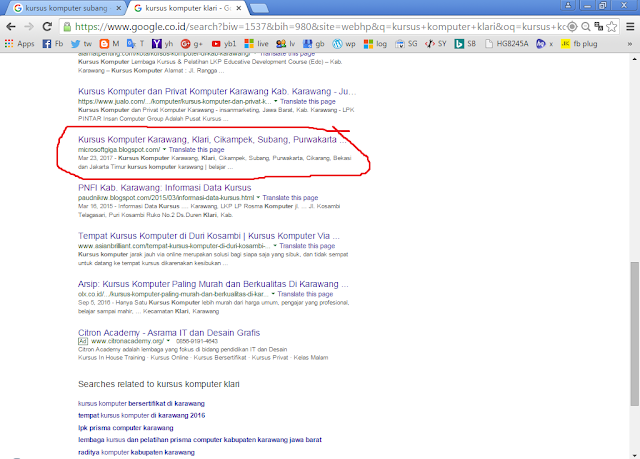Open the Google Translate 'T' bookmark
This screenshot has height=459, width=640.
pos(136,44)
